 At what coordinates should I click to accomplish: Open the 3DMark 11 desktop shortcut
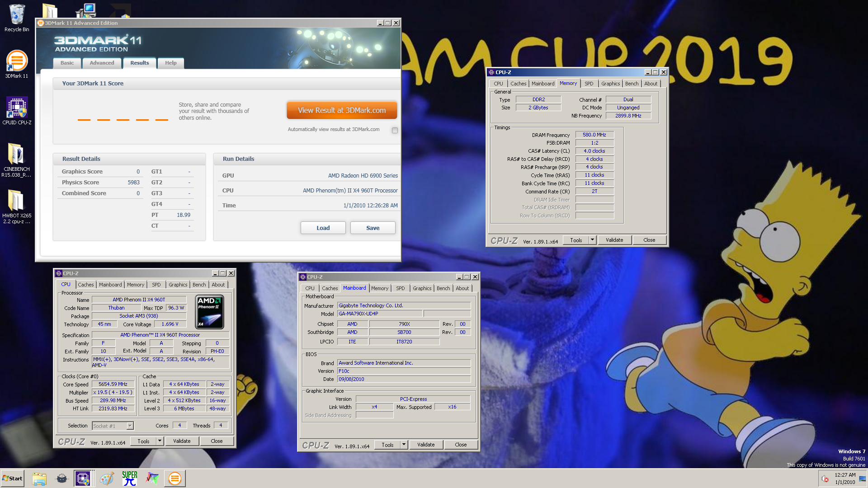[x=17, y=64]
